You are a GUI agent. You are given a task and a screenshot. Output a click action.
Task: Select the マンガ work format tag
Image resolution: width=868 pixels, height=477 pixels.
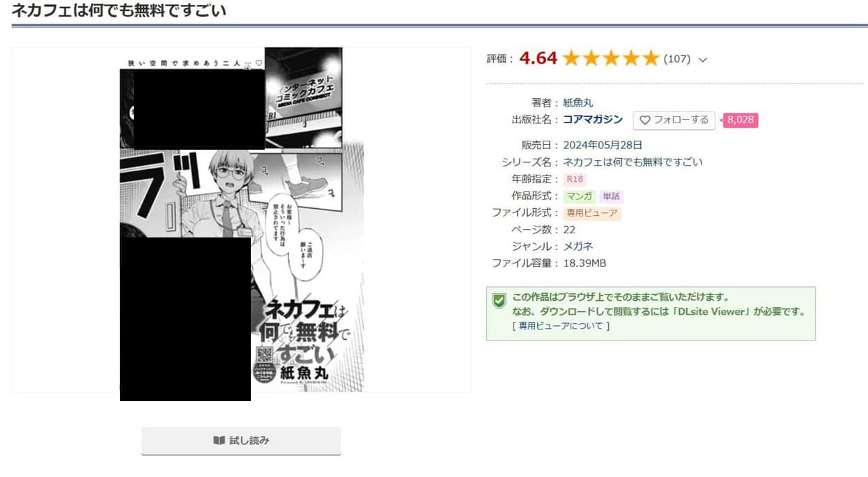point(580,196)
